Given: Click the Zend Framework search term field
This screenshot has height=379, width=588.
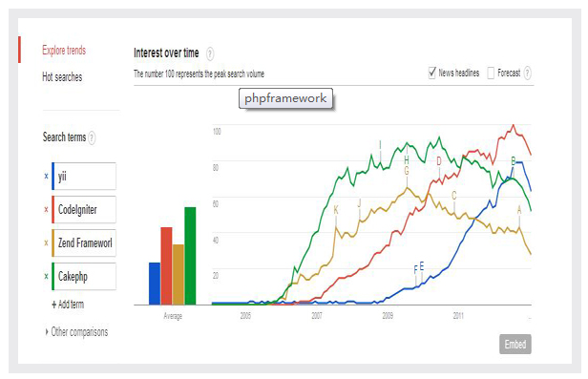Looking at the screenshot, I should (84, 242).
